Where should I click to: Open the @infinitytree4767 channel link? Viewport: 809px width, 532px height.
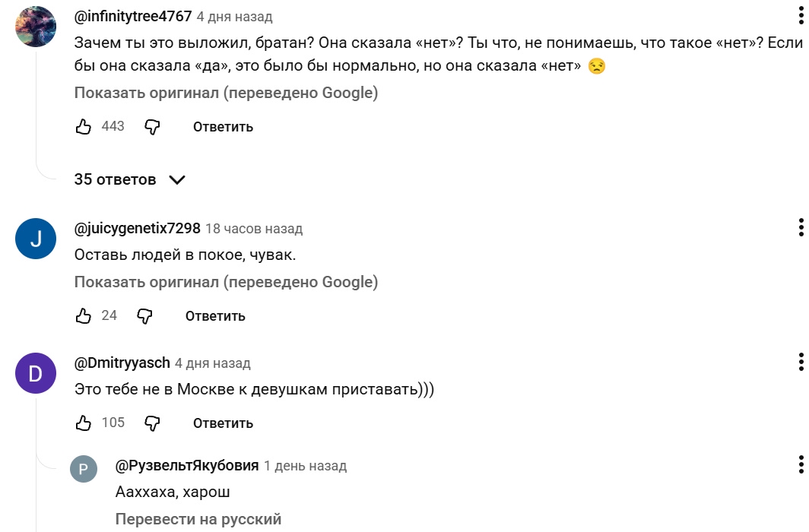pyautogui.click(x=133, y=16)
